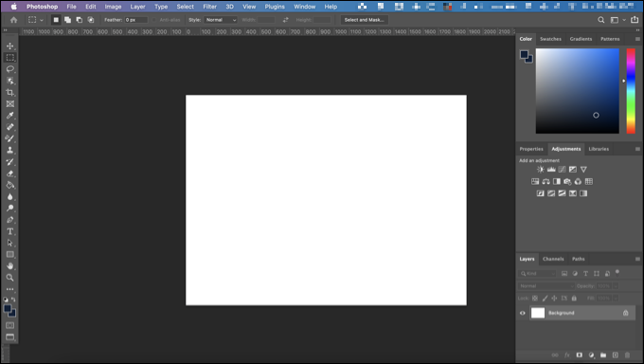The height and width of the screenshot is (364, 644).
Task: Click the Select and Mask button
Action: pyautogui.click(x=364, y=20)
